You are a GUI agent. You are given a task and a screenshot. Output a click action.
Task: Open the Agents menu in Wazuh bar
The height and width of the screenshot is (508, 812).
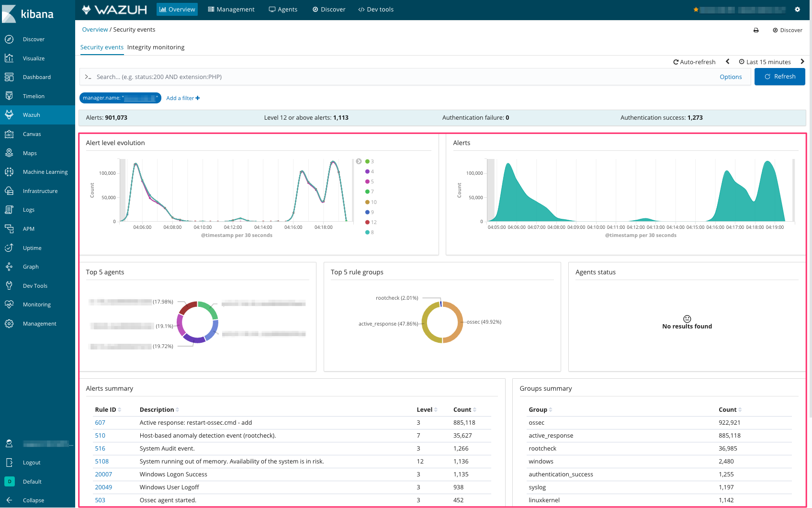point(283,10)
